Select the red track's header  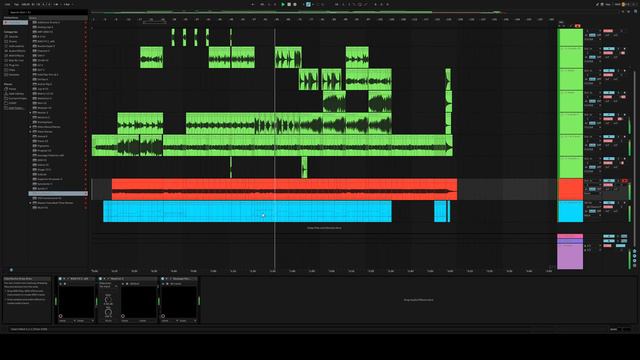570,189
